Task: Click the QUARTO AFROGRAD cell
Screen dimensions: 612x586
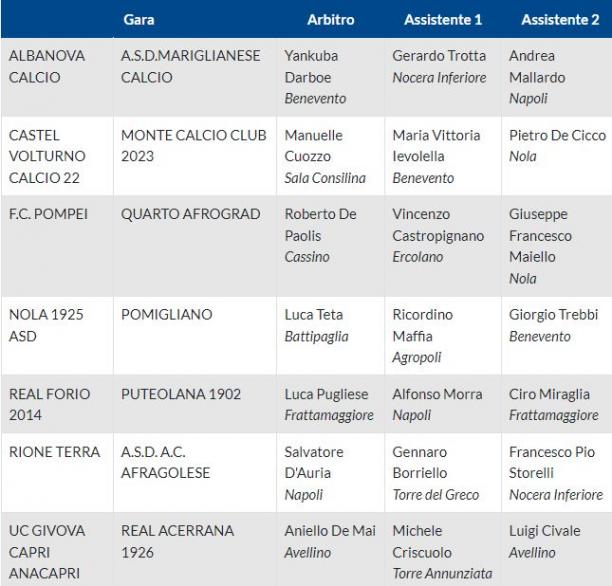Action: (x=195, y=246)
